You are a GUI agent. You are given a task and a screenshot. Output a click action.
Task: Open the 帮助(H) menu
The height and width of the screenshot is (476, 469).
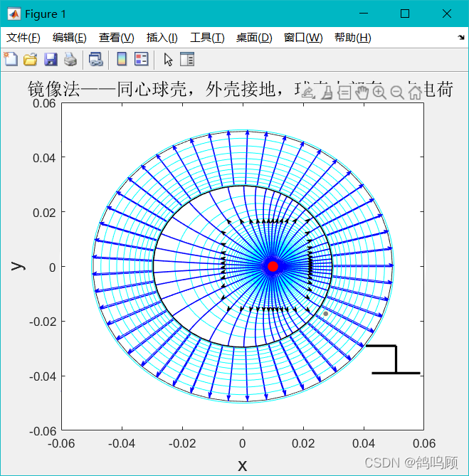tap(353, 38)
